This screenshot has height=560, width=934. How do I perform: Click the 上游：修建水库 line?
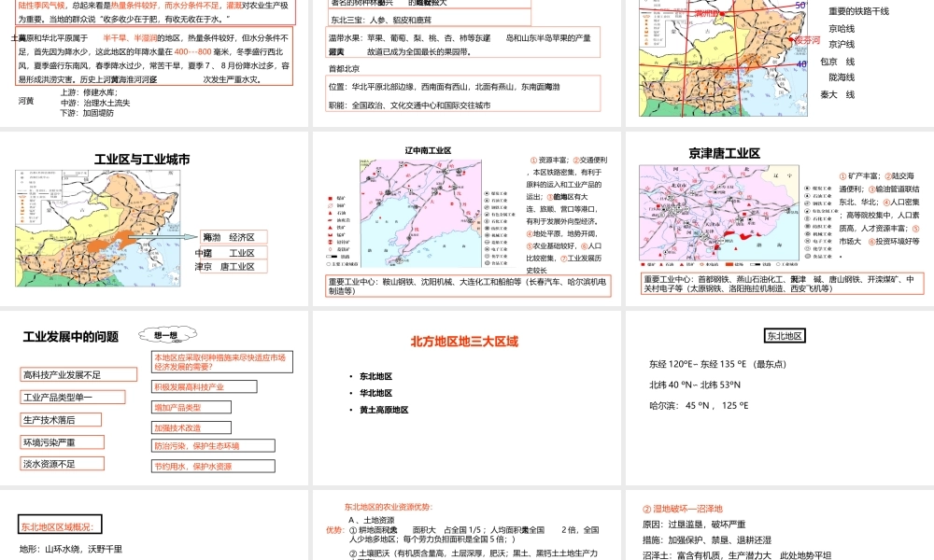[x=89, y=92]
